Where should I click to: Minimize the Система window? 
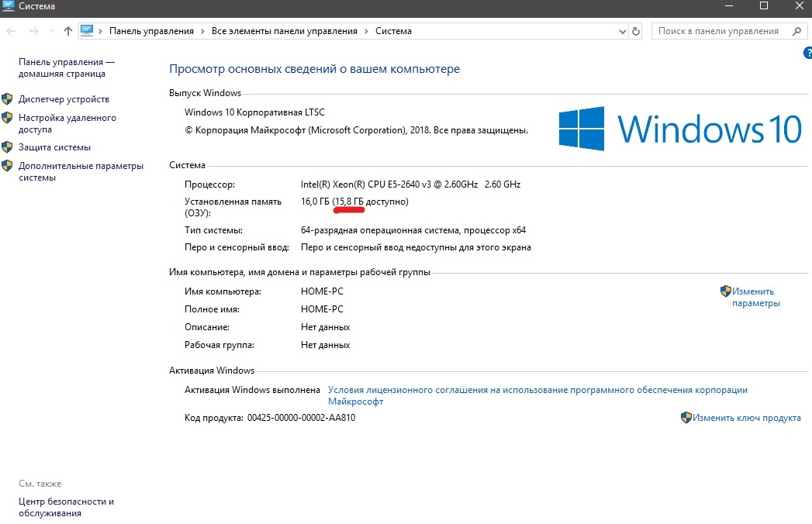[x=729, y=6]
